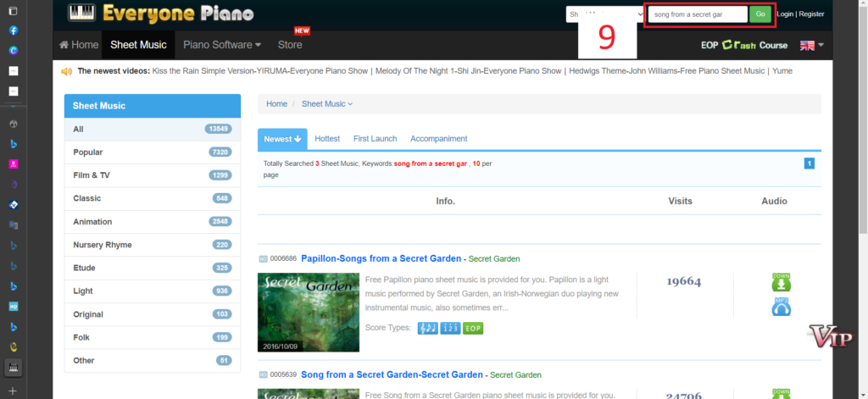
Task: Click the green Go search button
Action: point(760,14)
